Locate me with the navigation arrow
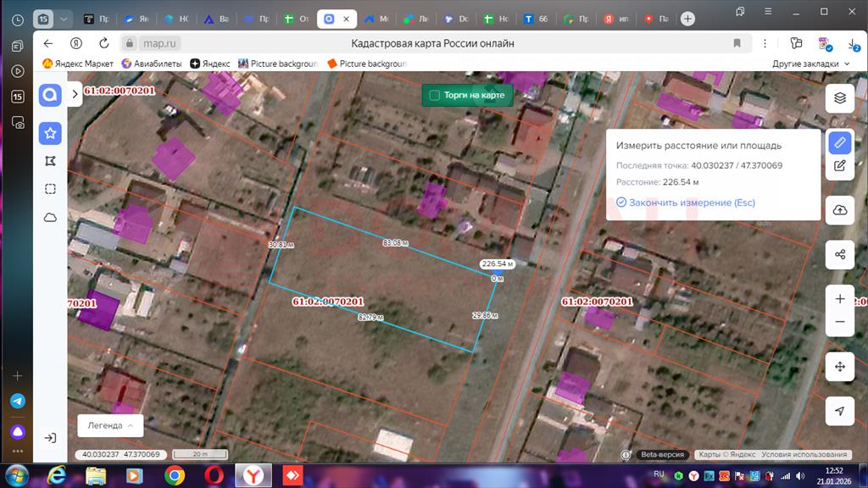Viewport: 868px width, 488px height. point(839,411)
